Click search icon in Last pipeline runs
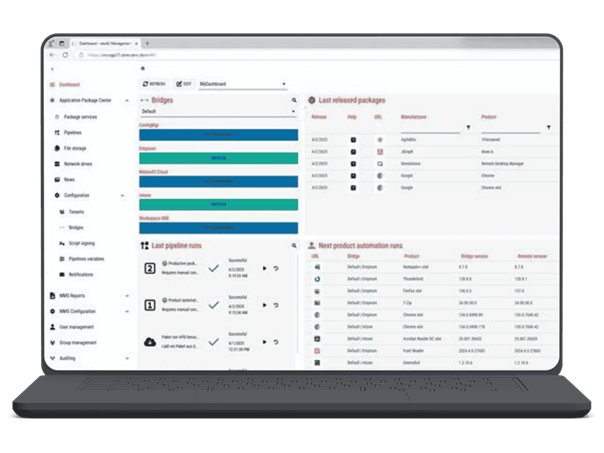 pos(294,245)
